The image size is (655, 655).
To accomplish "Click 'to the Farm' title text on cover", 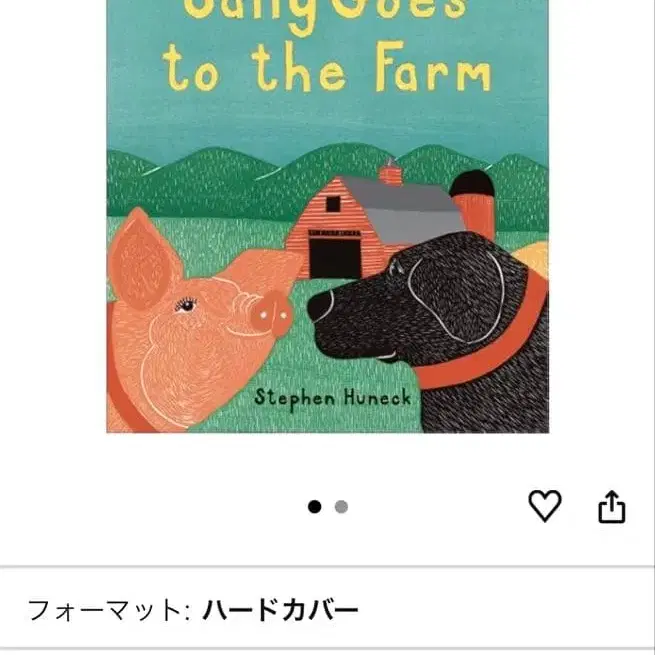I will [328, 68].
